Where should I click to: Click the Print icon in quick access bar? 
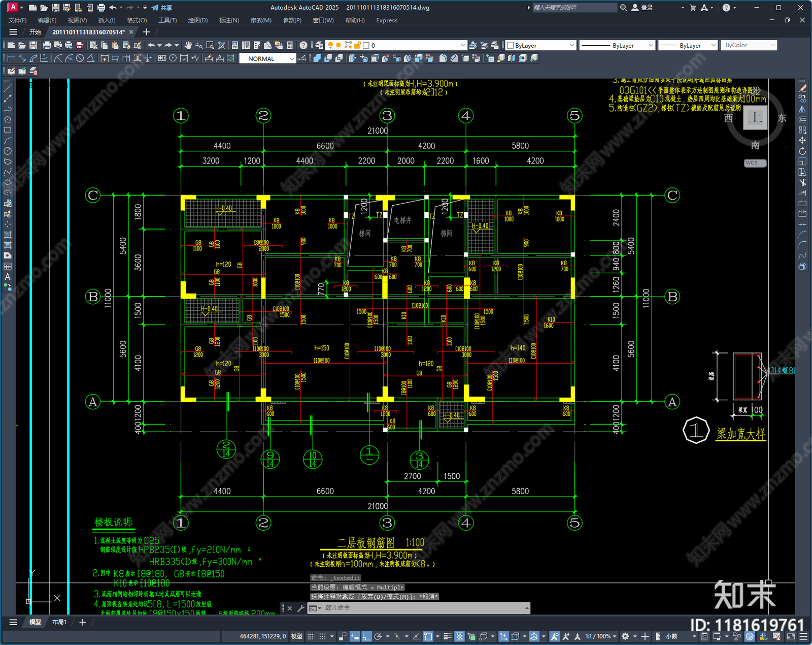pyautogui.click(x=101, y=8)
